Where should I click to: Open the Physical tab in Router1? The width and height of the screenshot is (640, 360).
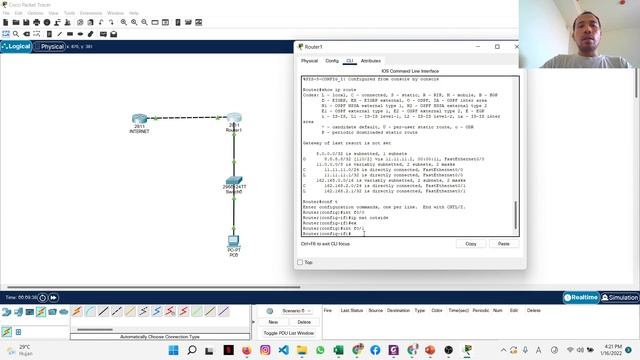point(309,61)
